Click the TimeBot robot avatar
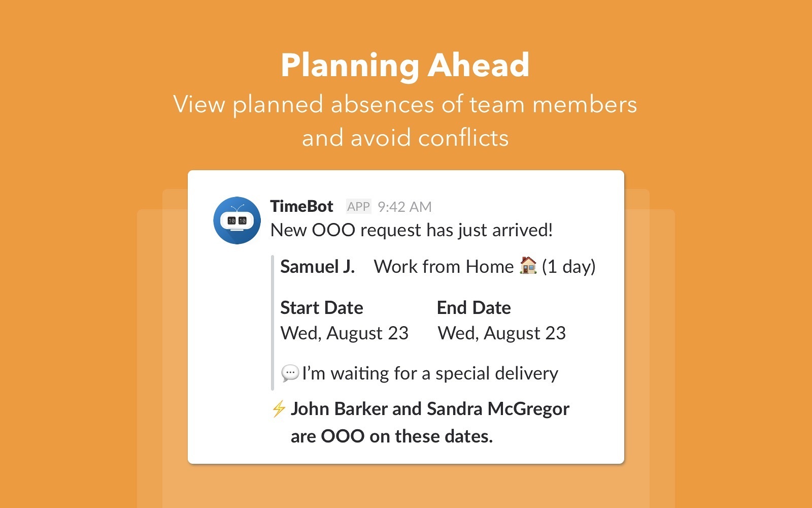This screenshot has height=508, width=812. [x=237, y=220]
